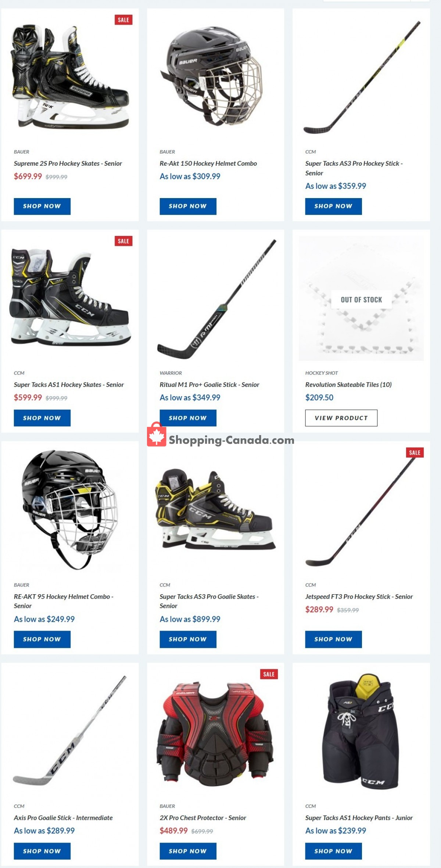This screenshot has width=441, height=868.
Task: Click SALE badge on Supreme 2S Pro skates
Action: [123, 20]
